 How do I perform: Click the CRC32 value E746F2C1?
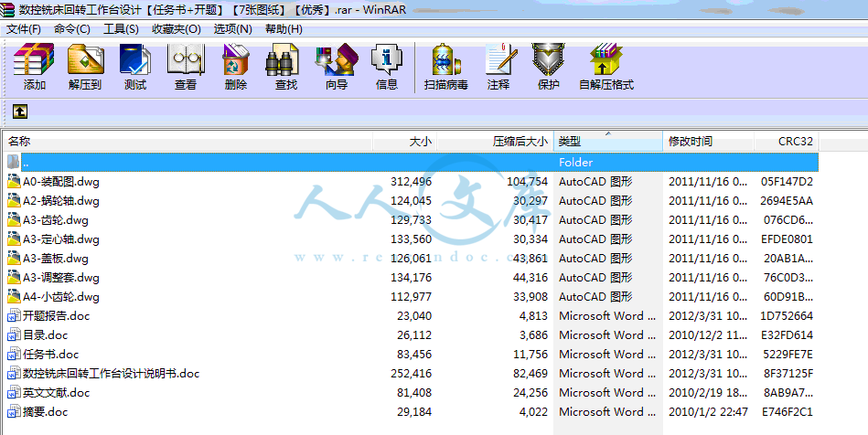tap(788, 412)
